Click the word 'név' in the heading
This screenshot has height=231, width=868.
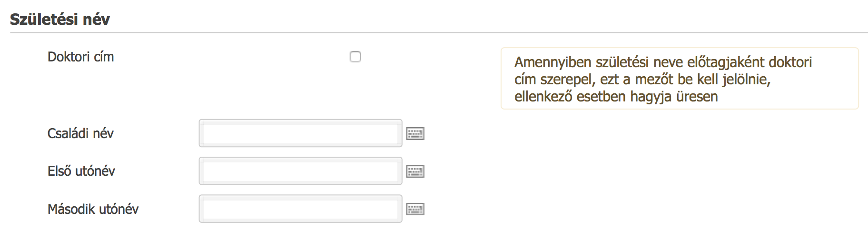[x=96, y=19]
